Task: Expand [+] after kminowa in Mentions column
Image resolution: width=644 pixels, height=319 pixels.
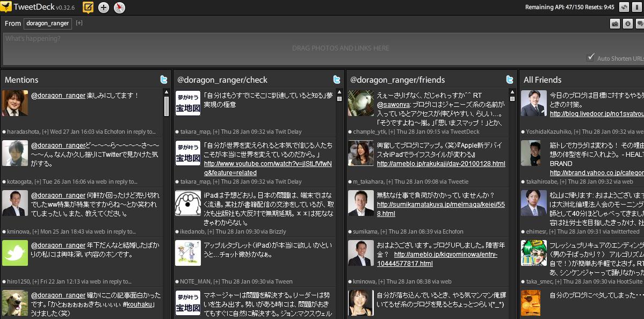Action: pos(36,231)
